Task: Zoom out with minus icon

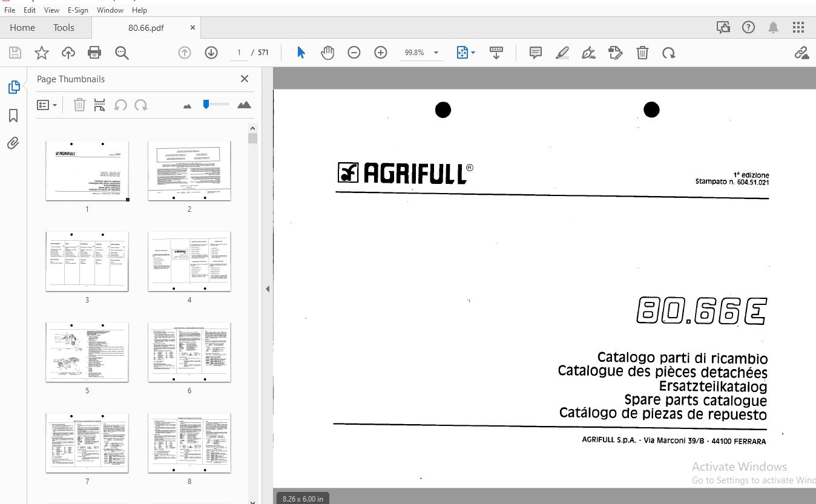Action: [x=354, y=53]
